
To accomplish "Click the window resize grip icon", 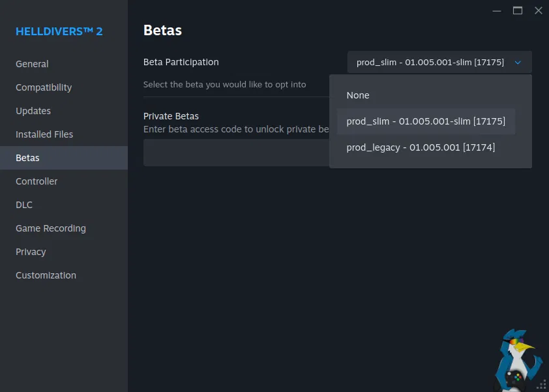I will [x=541, y=384].
